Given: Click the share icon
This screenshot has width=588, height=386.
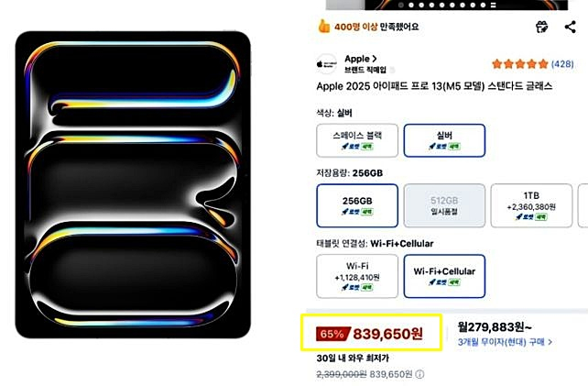Looking at the screenshot, I should coord(571,28).
